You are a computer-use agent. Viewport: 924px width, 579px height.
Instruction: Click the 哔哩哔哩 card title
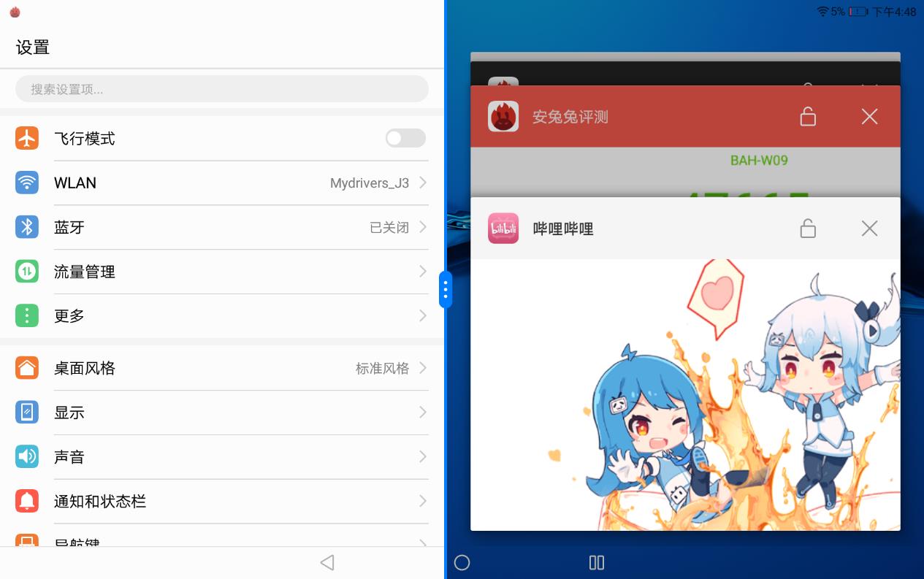[563, 229]
